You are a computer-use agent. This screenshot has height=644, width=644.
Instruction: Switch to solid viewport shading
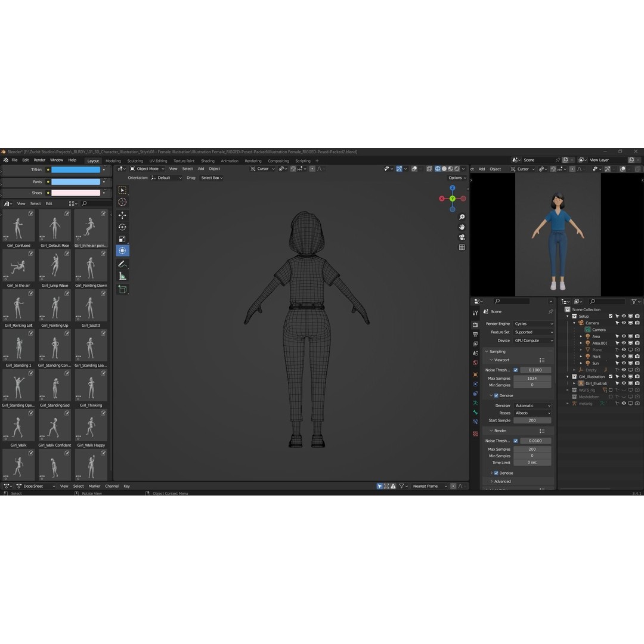tap(444, 169)
